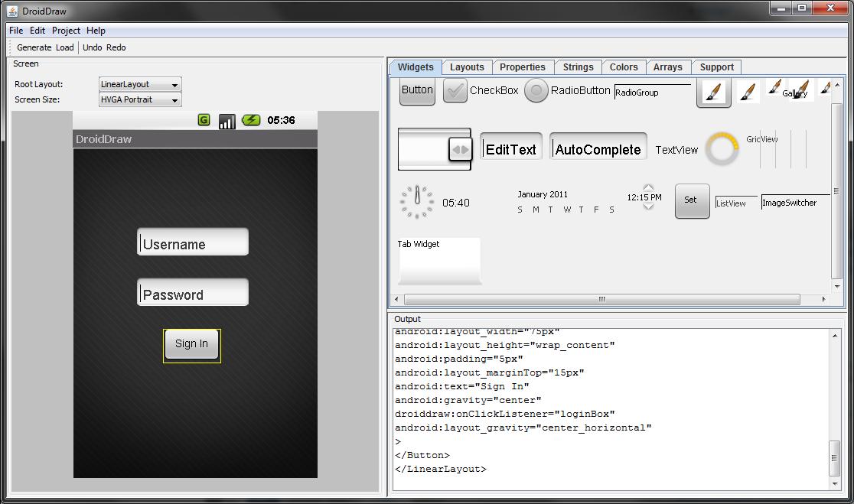Viewport: 854px width, 504px height.
Task: Choose the GridView widget in the palette
Action: [x=776, y=148]
